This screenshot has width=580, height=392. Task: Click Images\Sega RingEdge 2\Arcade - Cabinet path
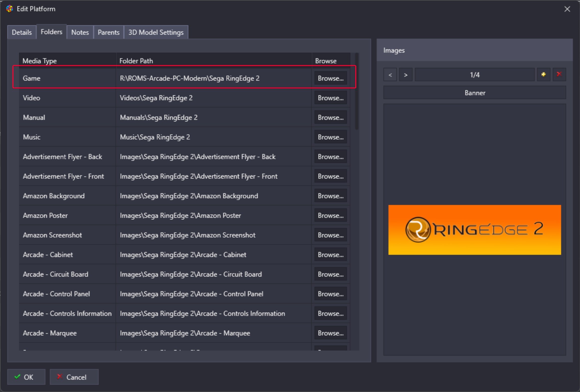pos(183,255)
